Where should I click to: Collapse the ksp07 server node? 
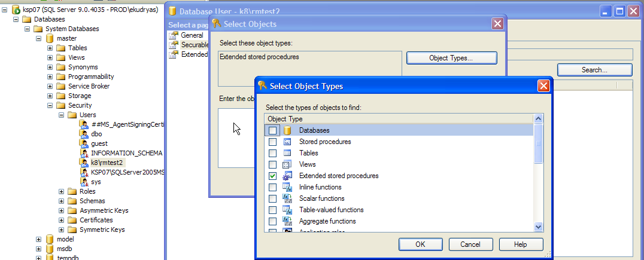click(x=5, y=10)
